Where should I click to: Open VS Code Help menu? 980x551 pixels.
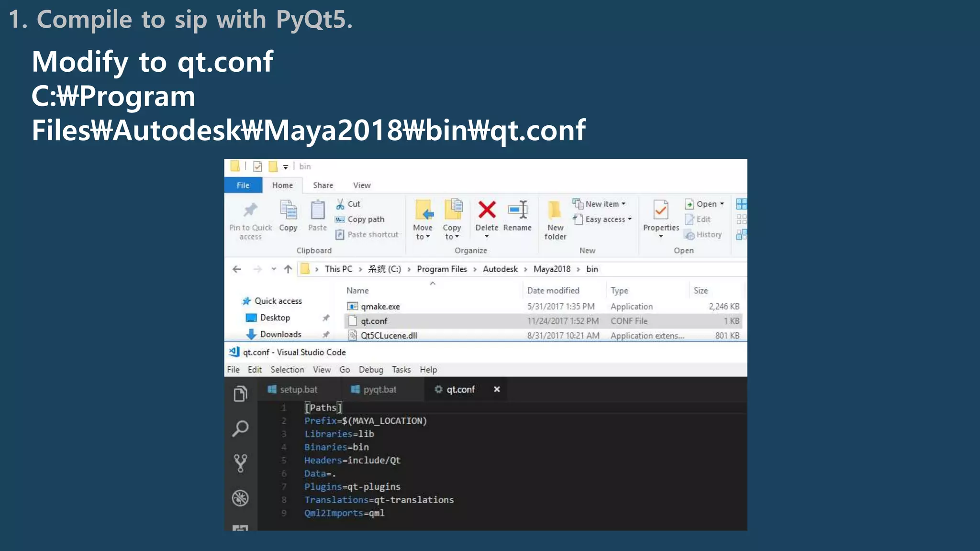[428, 370]
